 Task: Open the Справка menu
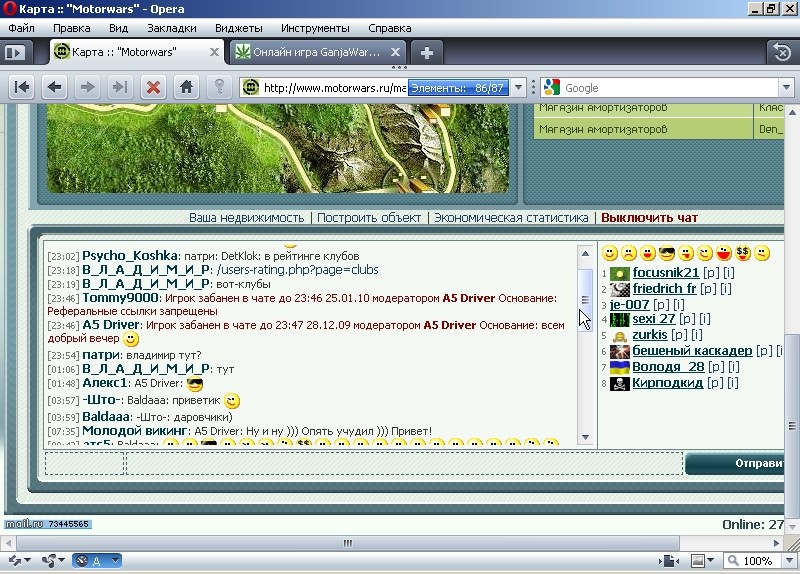click(390, 28)
